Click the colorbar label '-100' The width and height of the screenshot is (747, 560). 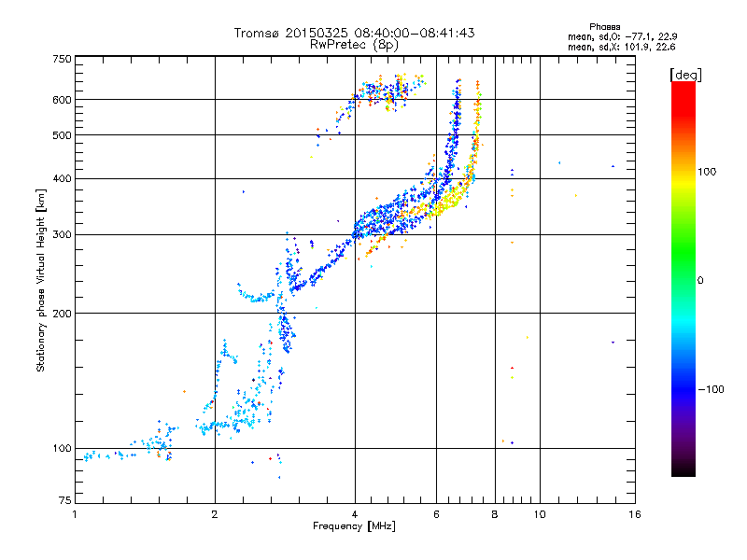pyautogui.click(x=711, y=389)
